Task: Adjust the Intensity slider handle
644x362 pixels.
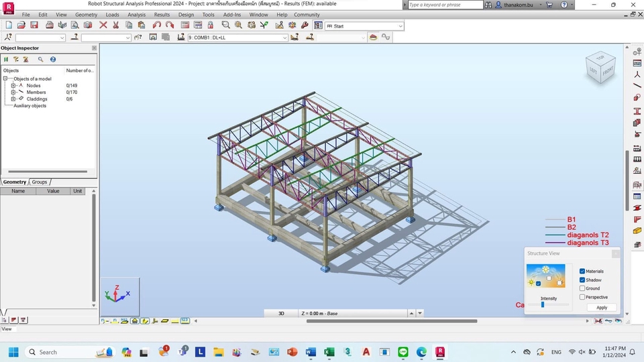Action: pyautogui.click(x=543, y=305)
